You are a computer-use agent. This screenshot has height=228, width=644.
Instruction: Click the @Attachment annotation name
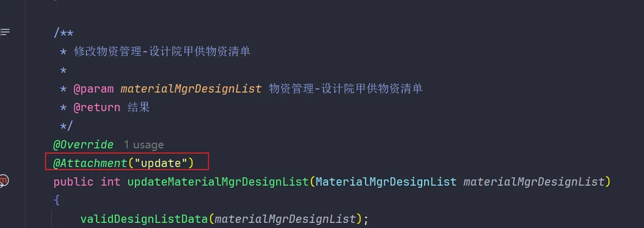tap(90, 163)
